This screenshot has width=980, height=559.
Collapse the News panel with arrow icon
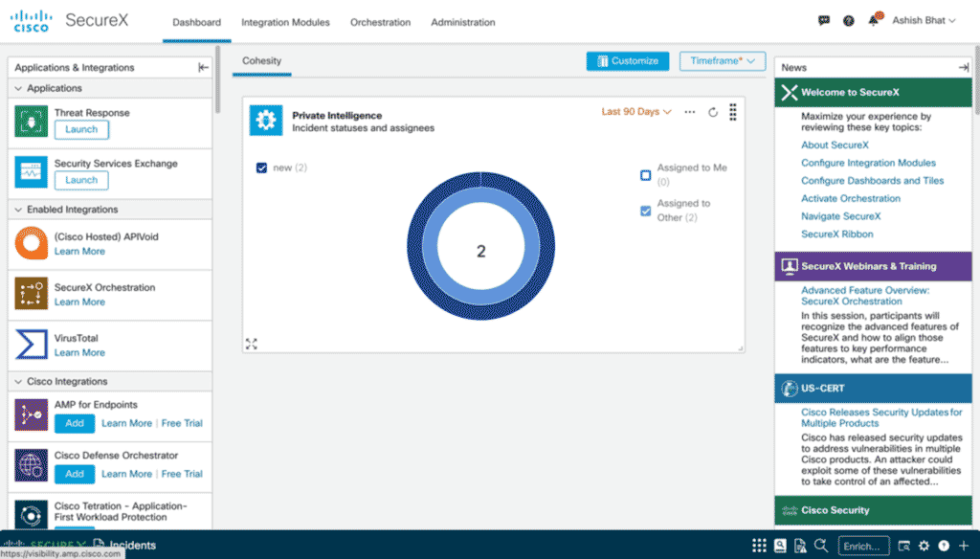(x=963, y=68)
